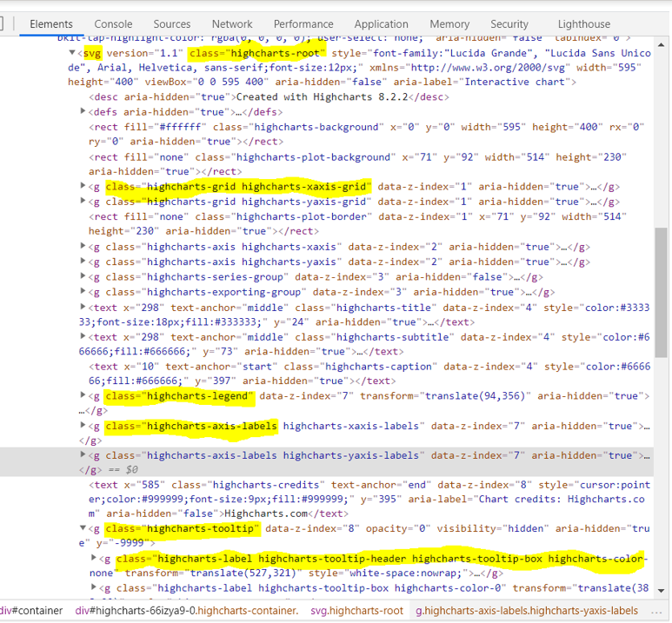Viewport: 672px width, 623px height.
Task: Expand the highcharts-series-group node
Action: (x=83, y=276)
